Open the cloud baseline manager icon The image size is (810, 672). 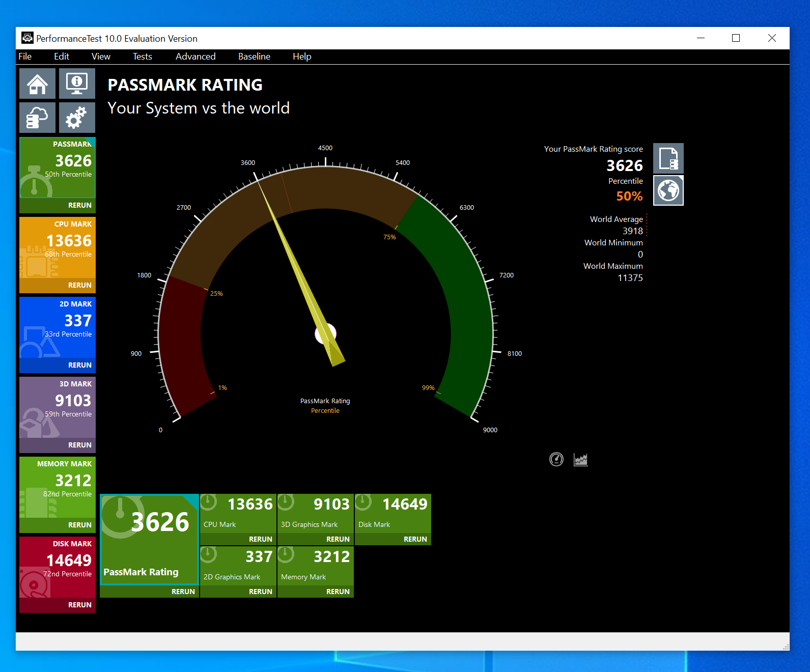click(x=37, y=118)
